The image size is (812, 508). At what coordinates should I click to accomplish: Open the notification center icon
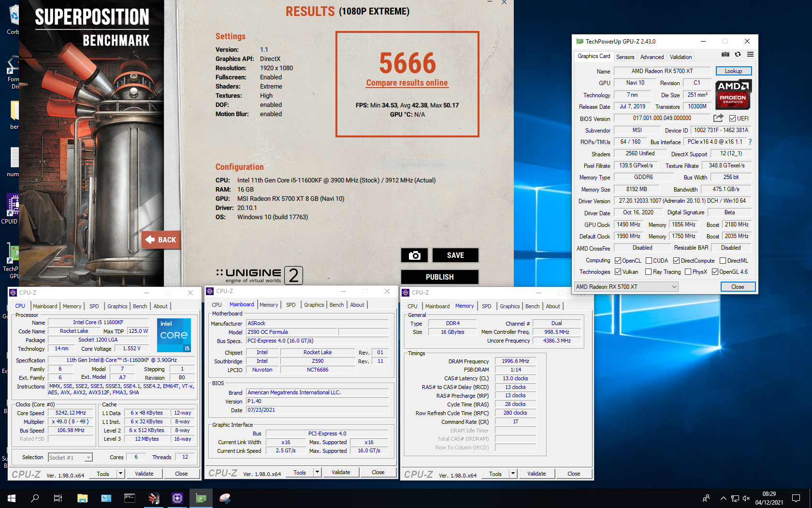[x=796, y=498]
